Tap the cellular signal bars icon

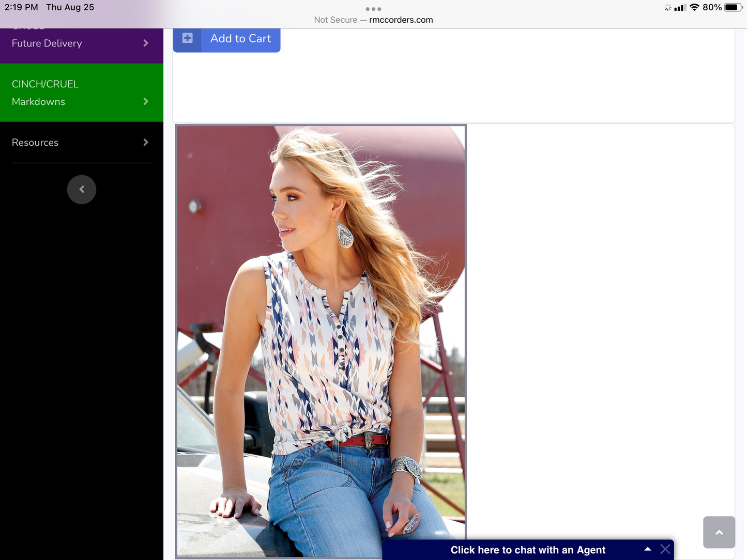coord(680,7)
